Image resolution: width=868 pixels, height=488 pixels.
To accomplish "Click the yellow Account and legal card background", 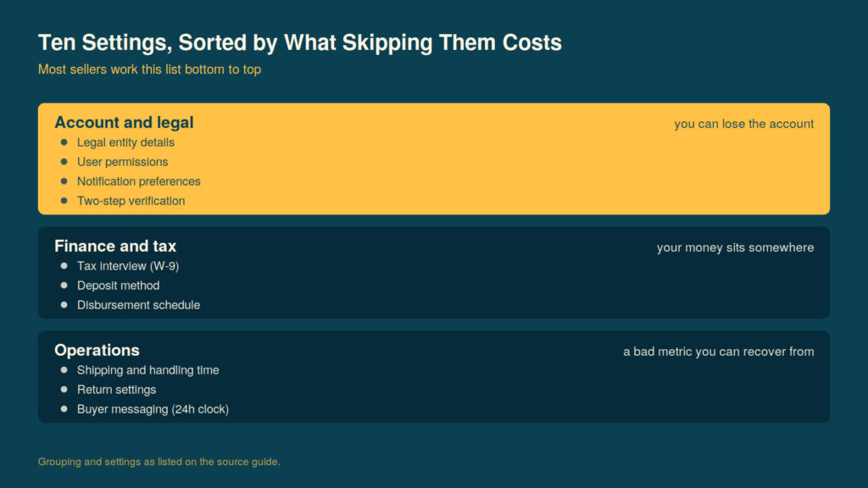I will click(x=434, y=158).
